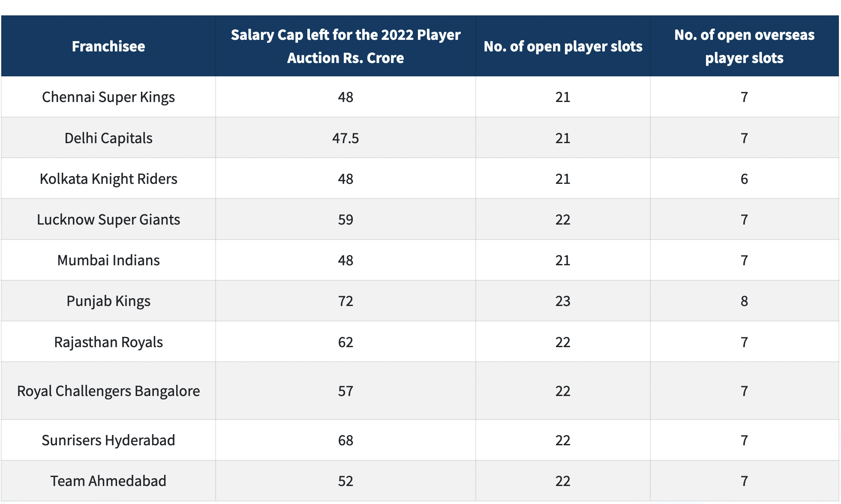Click the 47.5 salary cap value

345,138
